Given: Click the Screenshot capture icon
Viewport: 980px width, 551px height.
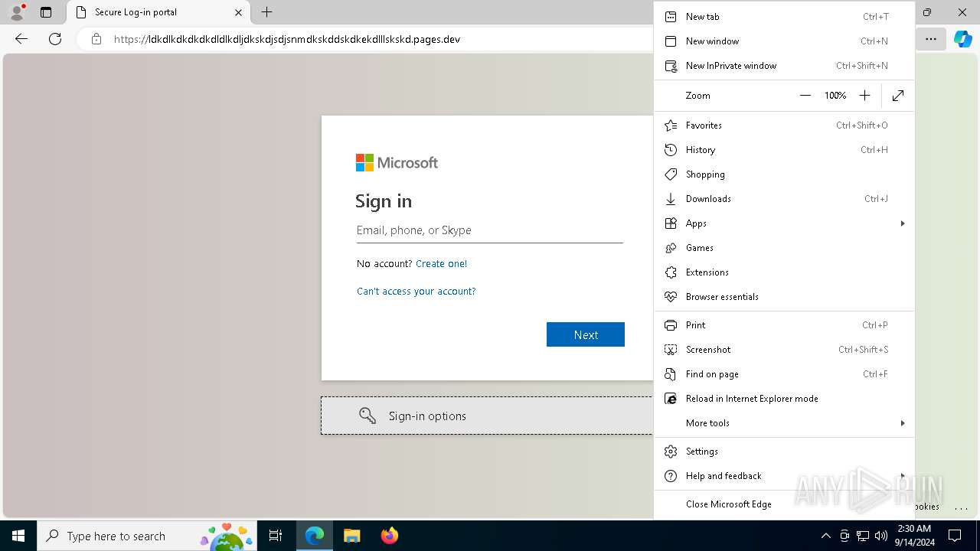Looking at the screenshot, I should pyautogui.click(x=671, y=350).
